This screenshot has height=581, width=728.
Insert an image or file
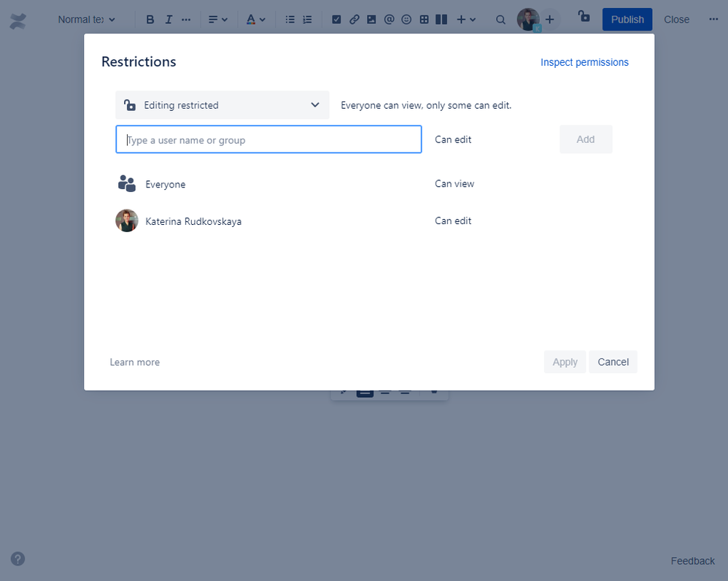371,20
